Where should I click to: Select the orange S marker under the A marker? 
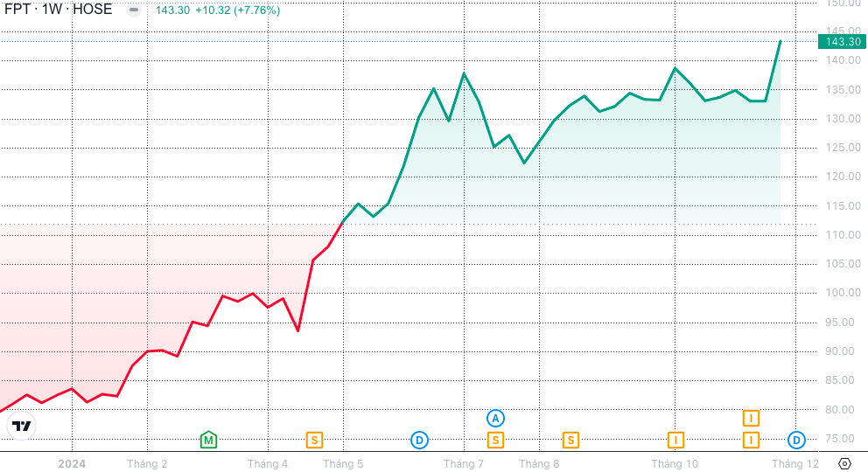tap(496, 440)
